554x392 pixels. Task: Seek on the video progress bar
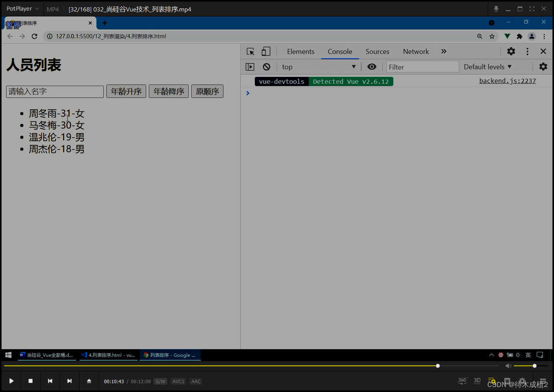[x=251, y=366]
